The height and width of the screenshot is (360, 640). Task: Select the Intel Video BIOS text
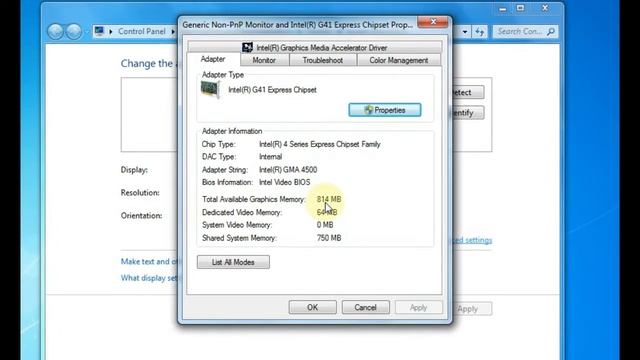coord(284,182)
